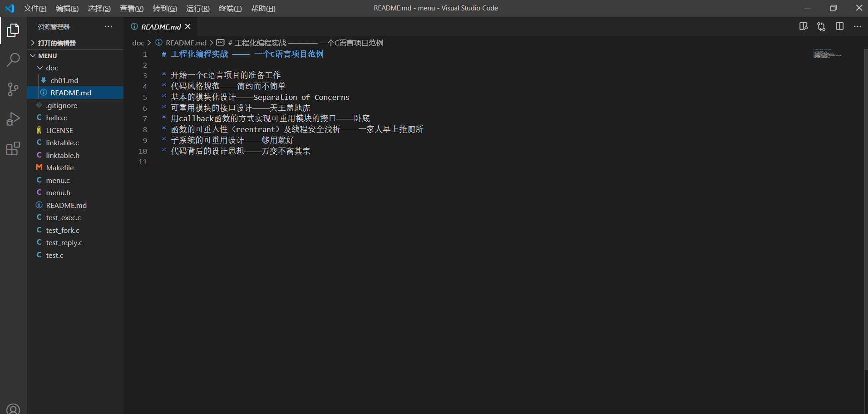The width and height of the screenshot is (868, 414).
Task: Open the Accounts menu icon
Action: [x=13, y=409]
